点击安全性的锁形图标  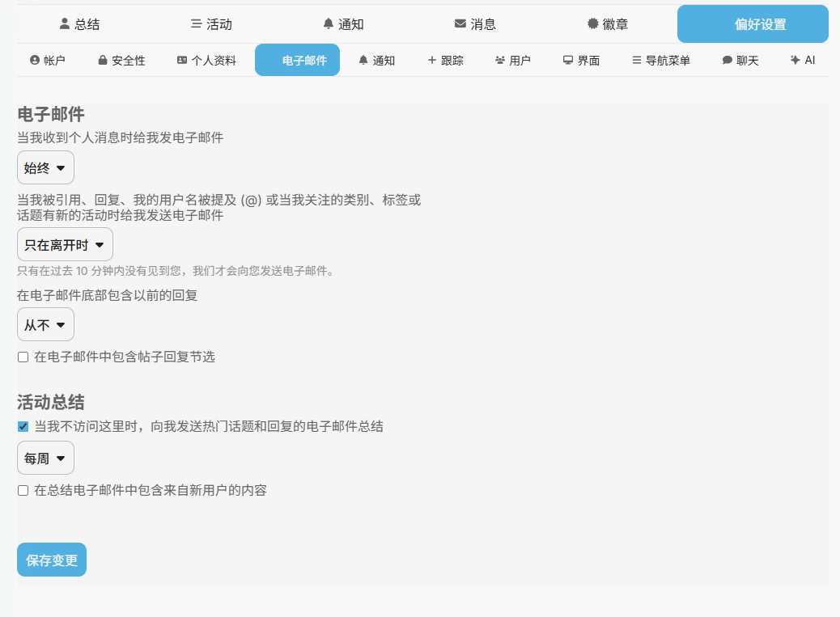103,61
